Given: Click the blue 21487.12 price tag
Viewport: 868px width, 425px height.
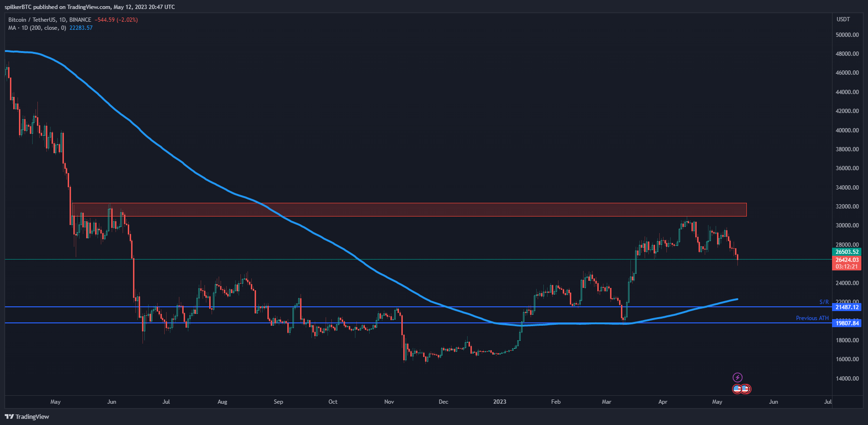Looking at the screenshot, I should (847, 307).
